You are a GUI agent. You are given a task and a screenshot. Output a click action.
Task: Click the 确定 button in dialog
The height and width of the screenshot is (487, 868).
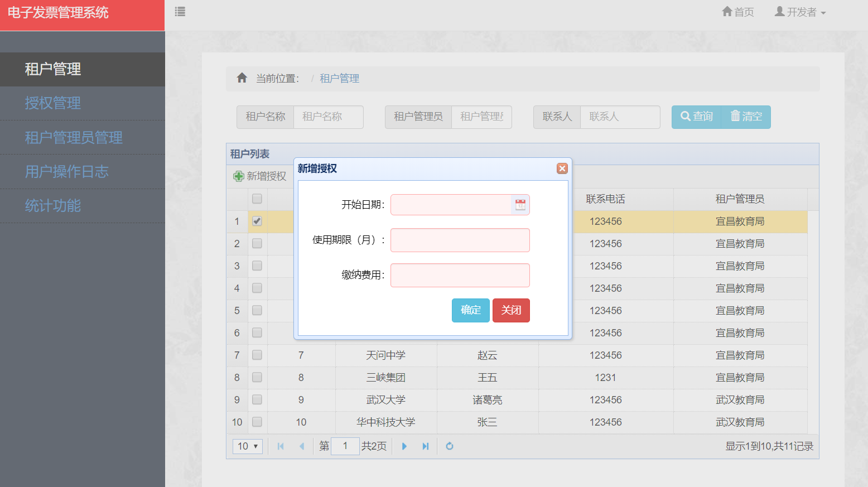click(471, 310)
